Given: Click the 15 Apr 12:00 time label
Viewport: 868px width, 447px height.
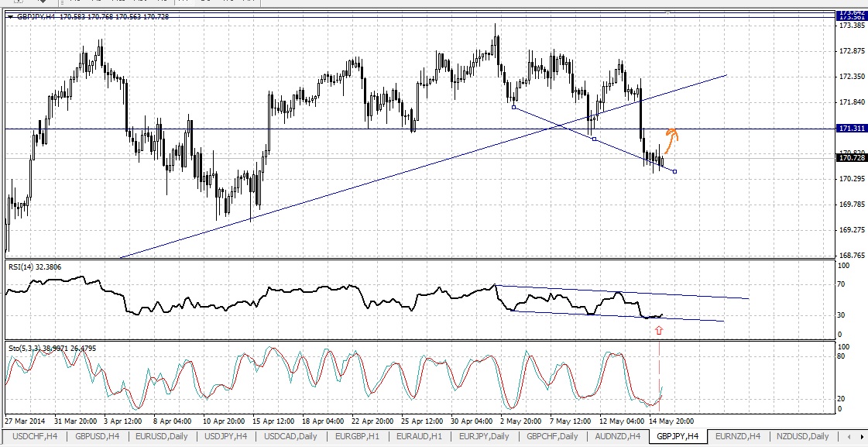Looking at the screenshot, I should (x=275, y=421).
